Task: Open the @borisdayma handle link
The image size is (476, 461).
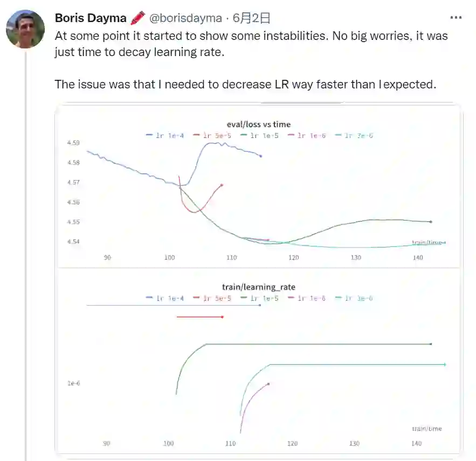Action: [185, 18]
